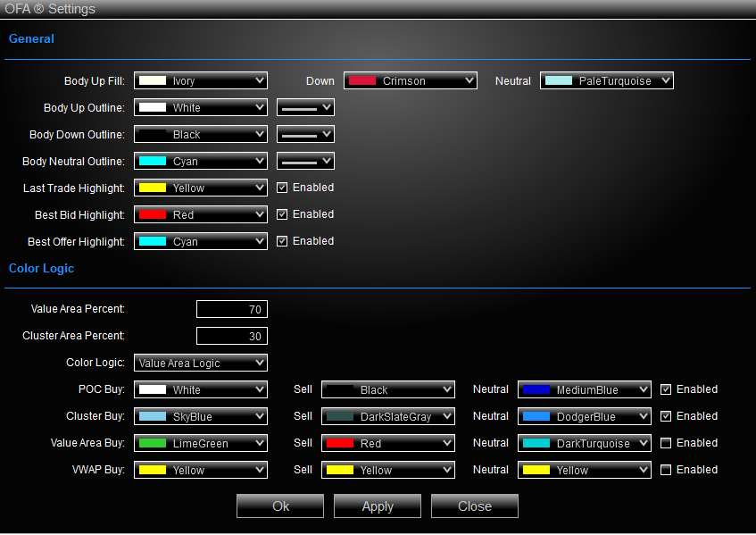Screen dimensions: 756x535
Task: Open the Body Up Fill Ivory dropdown
Action: pyautogui.click(x=201, y=80)
